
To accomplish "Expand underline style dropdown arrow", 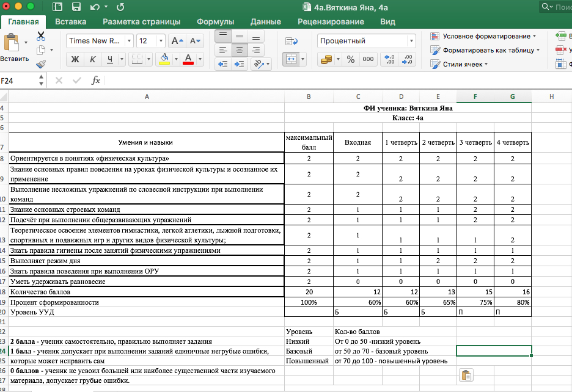I will pyautogui.click(x=122, y=59).
